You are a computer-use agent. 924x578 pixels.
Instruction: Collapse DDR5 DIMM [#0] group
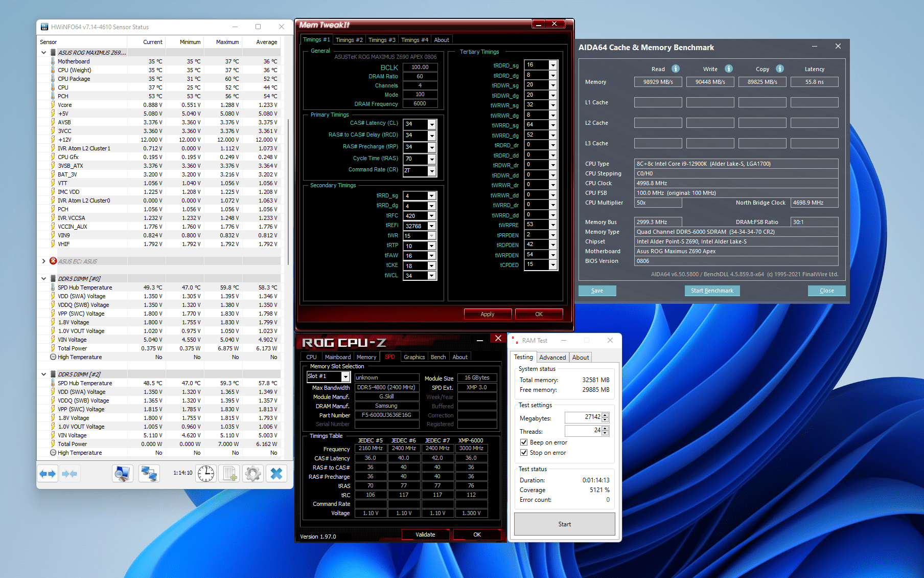[x=44, y=278]
